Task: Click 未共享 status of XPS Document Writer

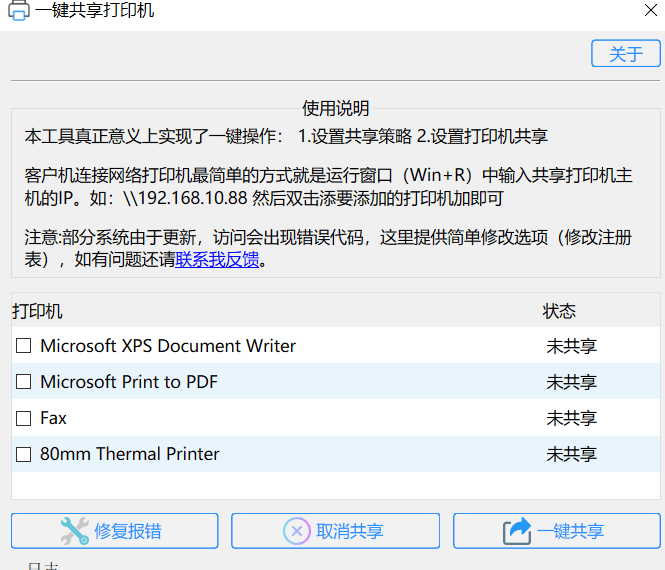Action: (x=571, y=346)
